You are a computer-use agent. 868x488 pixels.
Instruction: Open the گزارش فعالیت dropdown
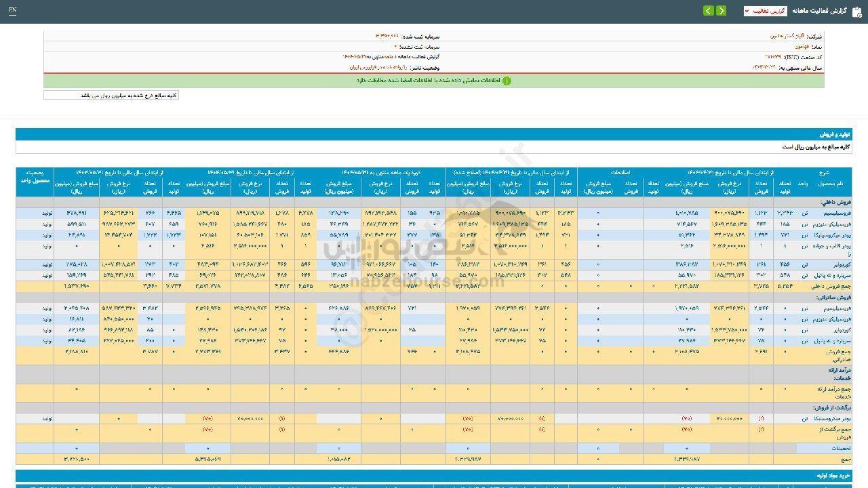[x=765, y=11]
